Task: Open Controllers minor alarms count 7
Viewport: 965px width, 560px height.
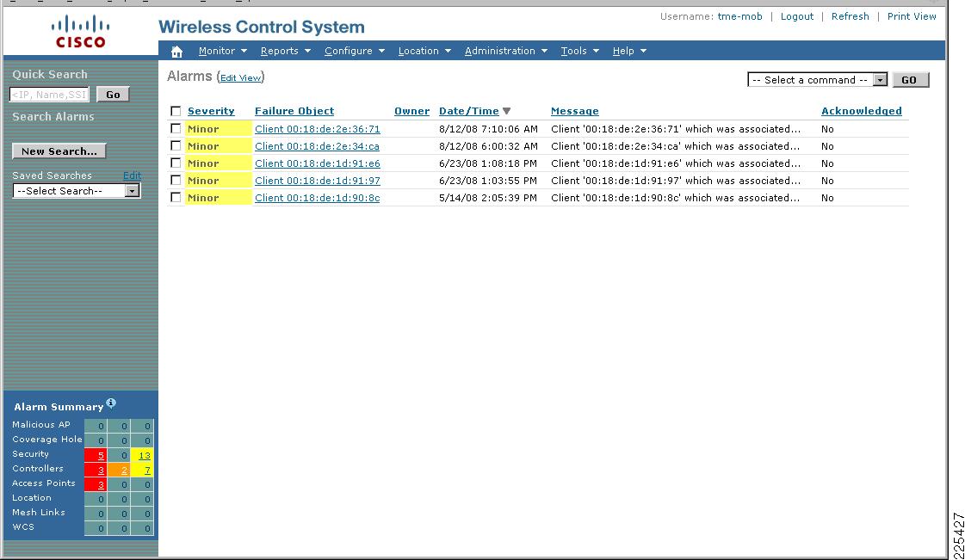Action: [147, 471]
